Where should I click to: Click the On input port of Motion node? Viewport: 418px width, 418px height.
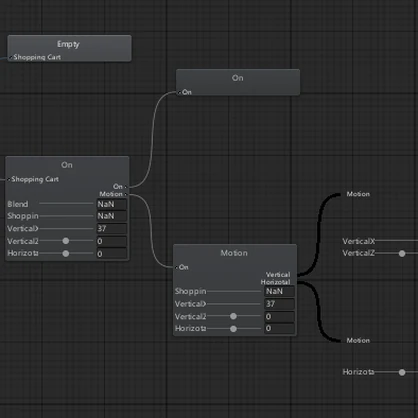click(x=176, y=267)
